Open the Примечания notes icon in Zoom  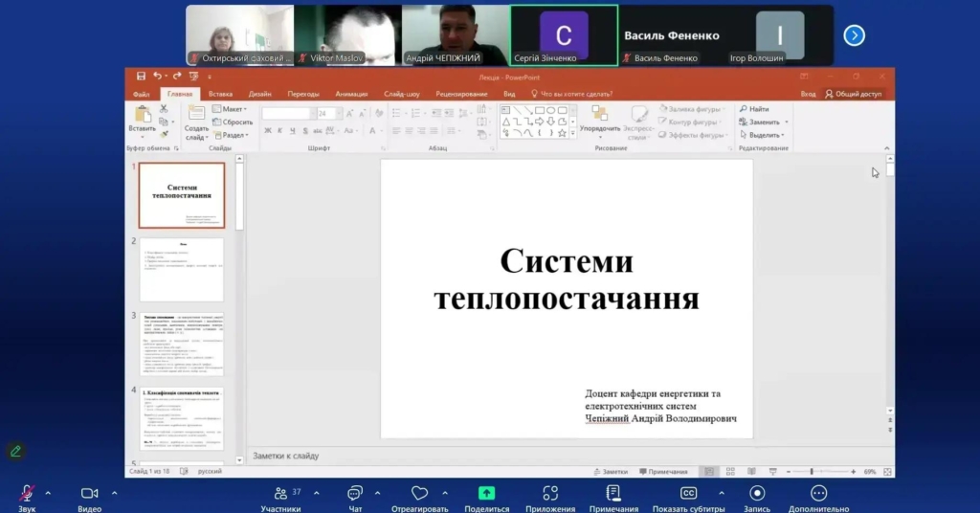click(613, 493)
